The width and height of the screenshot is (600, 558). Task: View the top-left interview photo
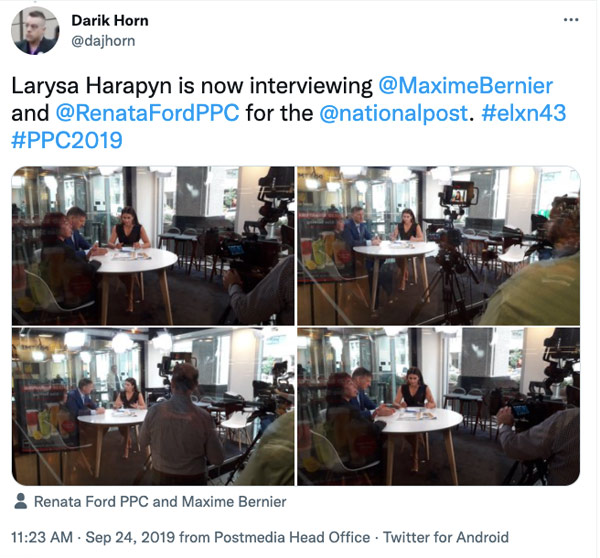[153, 246]
